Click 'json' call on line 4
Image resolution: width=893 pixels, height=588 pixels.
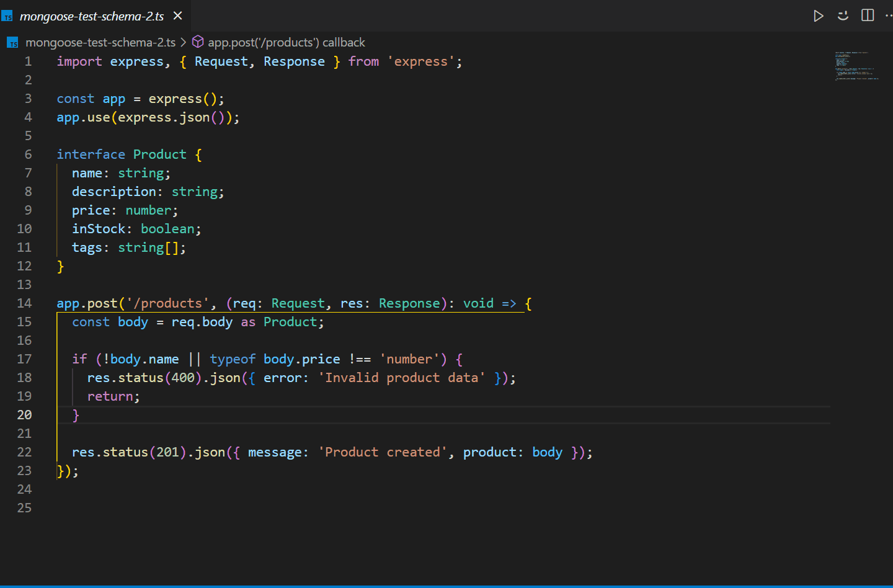[195, 117]
